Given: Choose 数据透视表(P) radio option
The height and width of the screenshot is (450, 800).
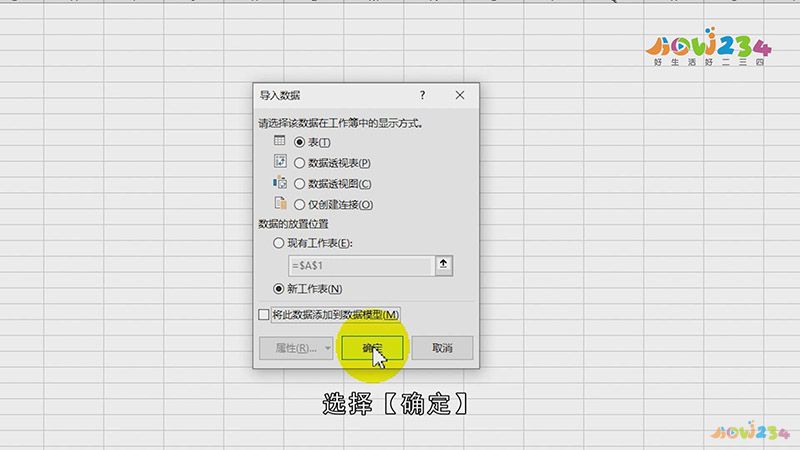Looking at the screenshot, I should click(299, 163).
